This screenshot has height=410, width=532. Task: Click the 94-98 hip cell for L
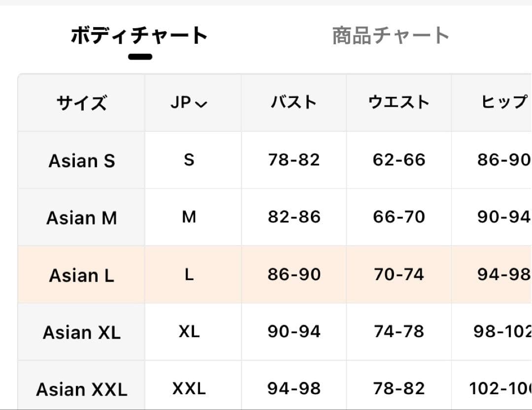pyautogui.click(x=504, y=274)
